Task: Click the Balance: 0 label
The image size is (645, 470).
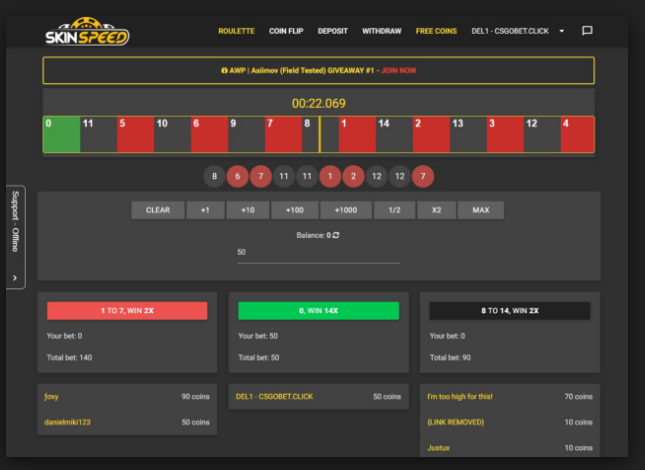Action: pos(313,235)
